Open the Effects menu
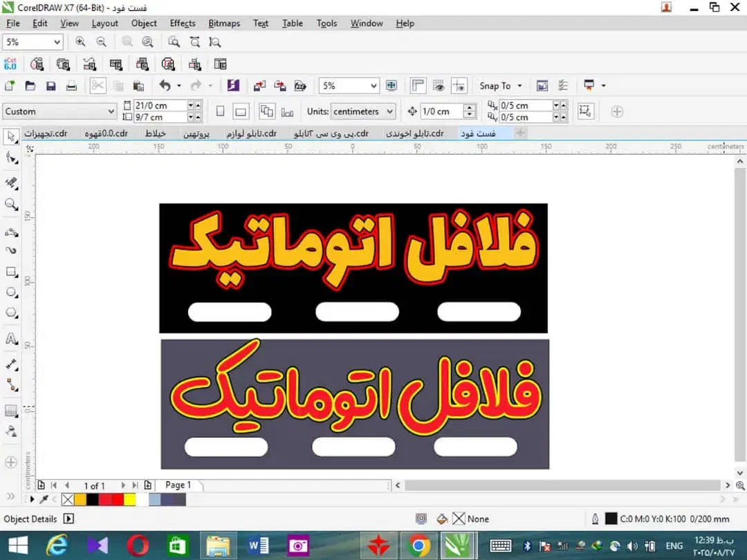 [x=183, y=23]
